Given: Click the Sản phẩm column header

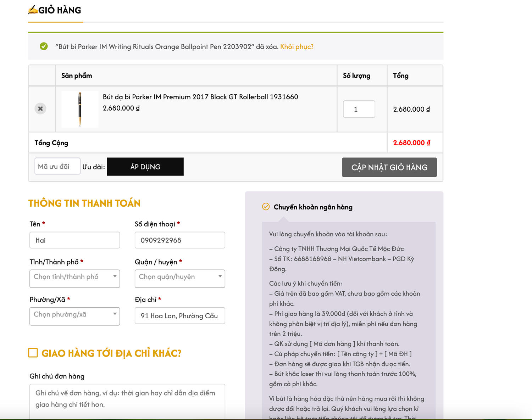Looking at the screenshot, I should pos(77,75).
